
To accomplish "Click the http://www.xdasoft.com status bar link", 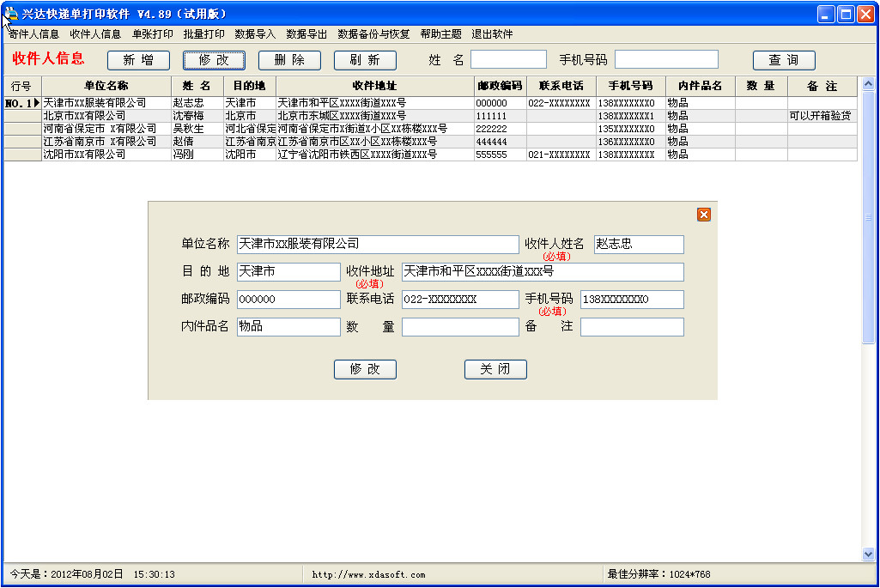I will [368, 574].
